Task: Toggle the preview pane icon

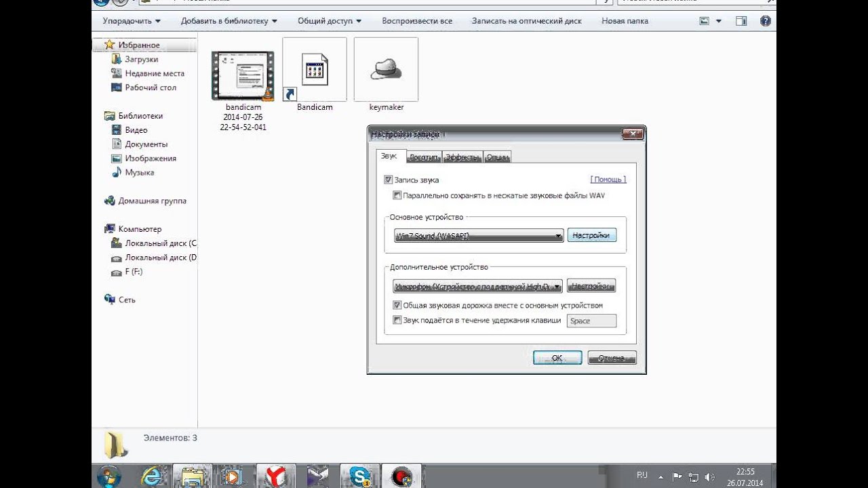Action: 741,21
